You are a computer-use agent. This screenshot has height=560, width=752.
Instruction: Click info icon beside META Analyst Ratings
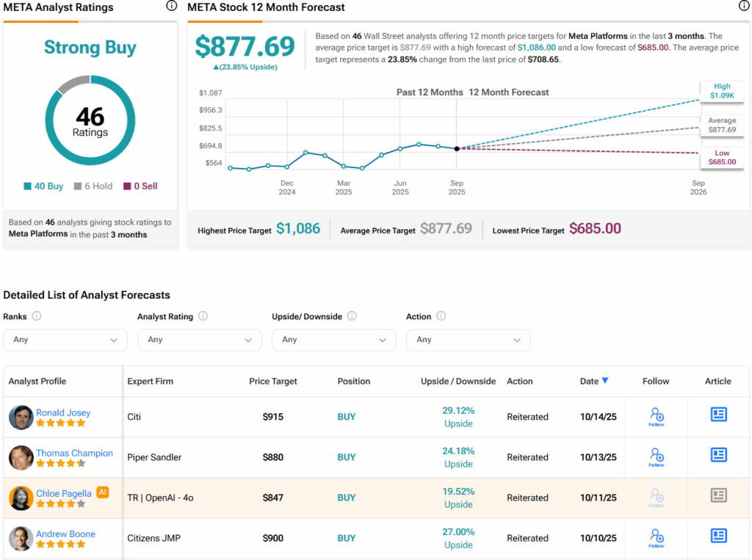click(171, 7)
